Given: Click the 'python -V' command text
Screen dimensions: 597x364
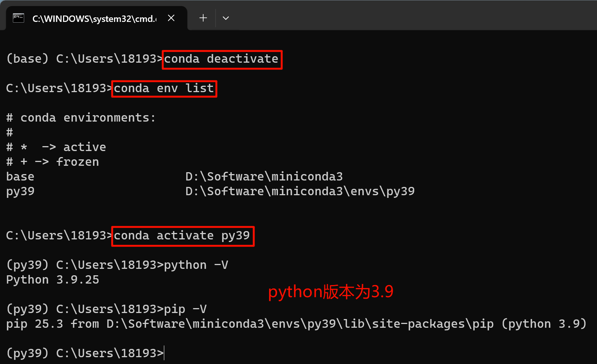Looking at the screenshot, I should pos(196,265).
